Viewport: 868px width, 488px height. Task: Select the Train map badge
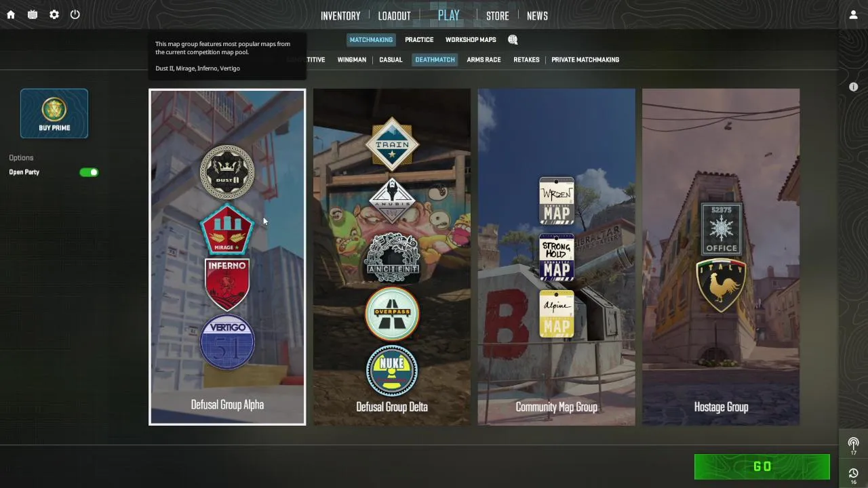(392, 144)
